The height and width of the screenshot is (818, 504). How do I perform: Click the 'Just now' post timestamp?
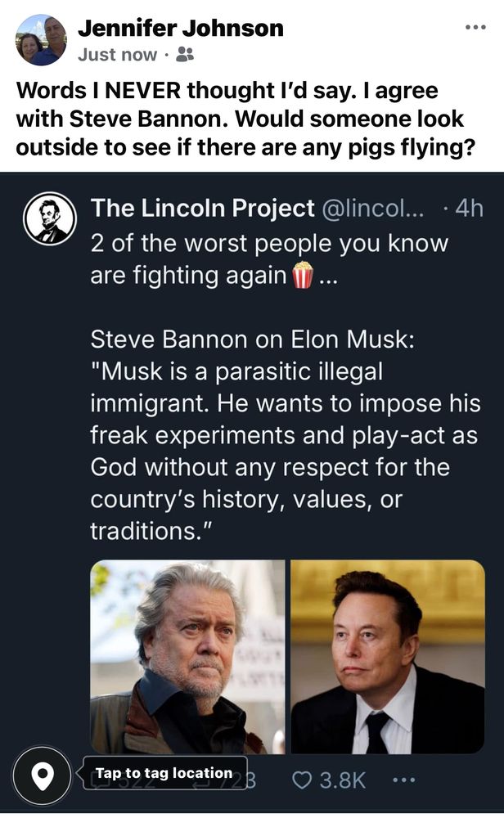tap(117, 55)
